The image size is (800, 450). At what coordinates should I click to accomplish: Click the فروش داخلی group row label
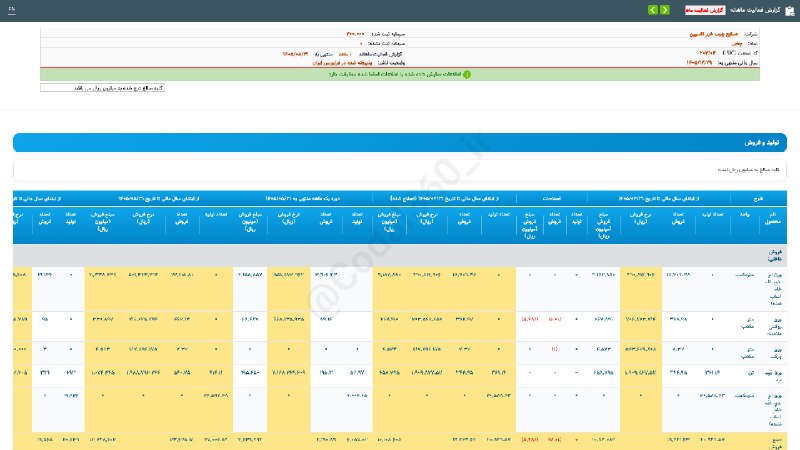[774, 256]
